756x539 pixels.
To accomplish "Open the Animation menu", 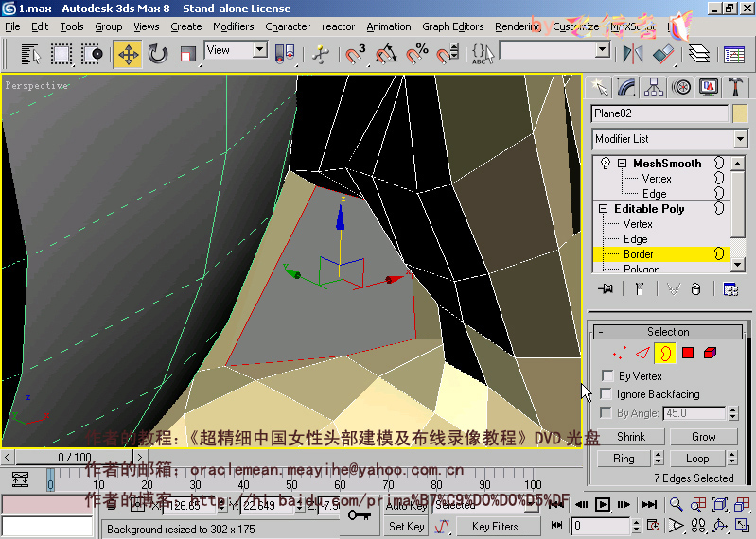I will [389, 26].
